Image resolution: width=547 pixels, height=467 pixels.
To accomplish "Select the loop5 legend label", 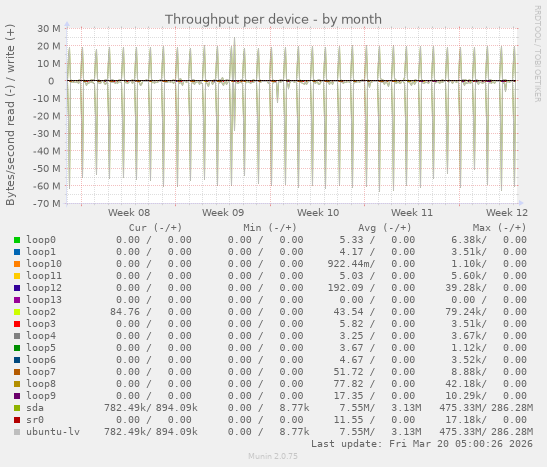I will point(41,348).
